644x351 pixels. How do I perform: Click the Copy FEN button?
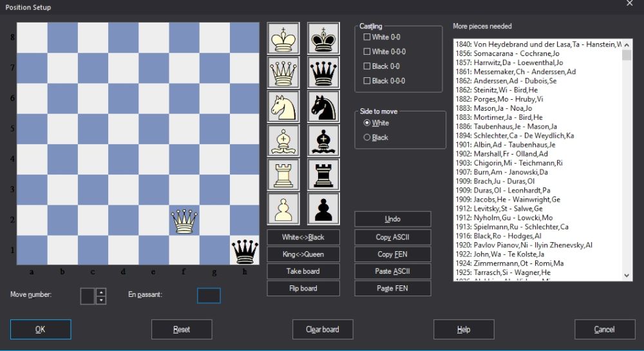pos(392,254)
